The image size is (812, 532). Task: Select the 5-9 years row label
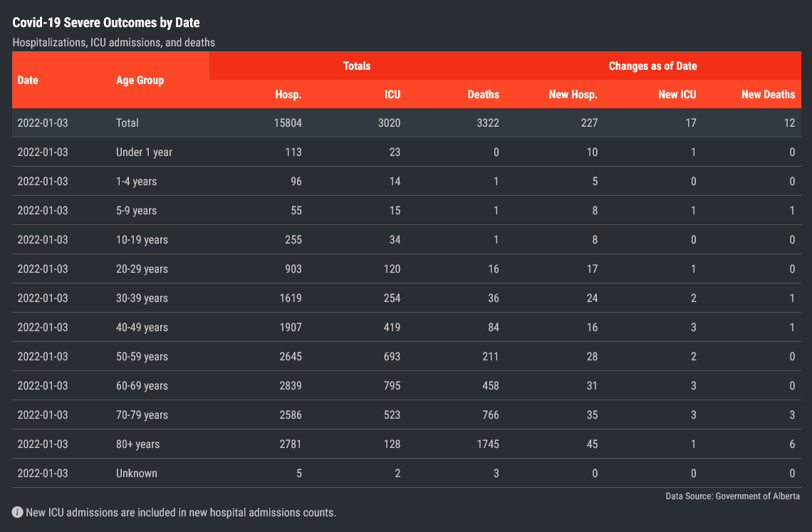pyautogui.click(x=136, y=210)
